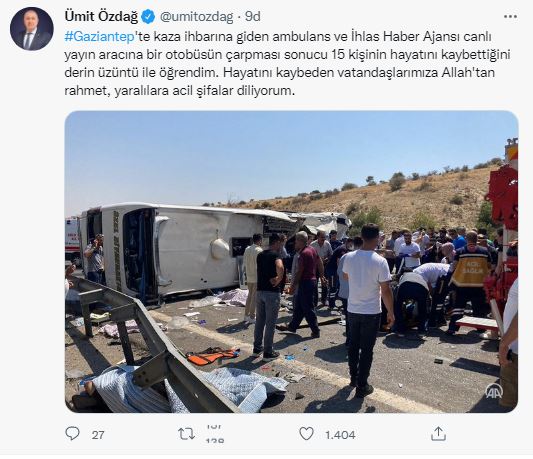
Task: Like the tweet with the heart icon
Action: [x=306, y=434]
